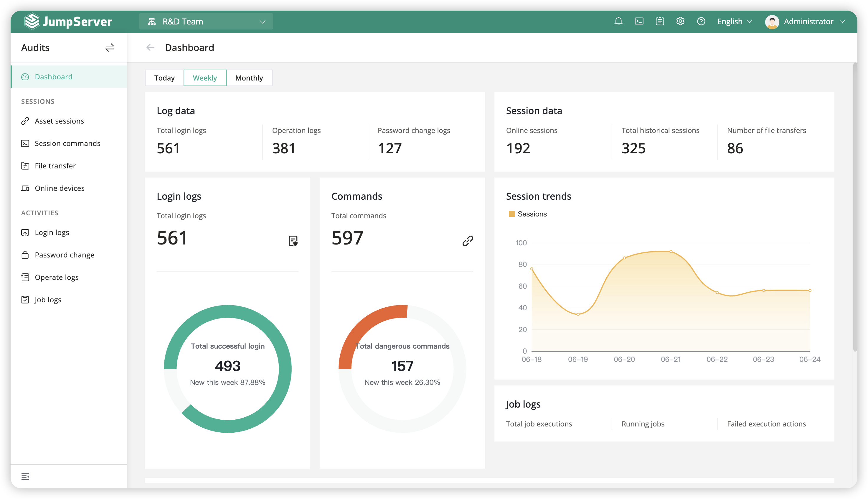868x499 pixels.
Task: Click the help question mark icon
Action: click(x=701, y=21)
